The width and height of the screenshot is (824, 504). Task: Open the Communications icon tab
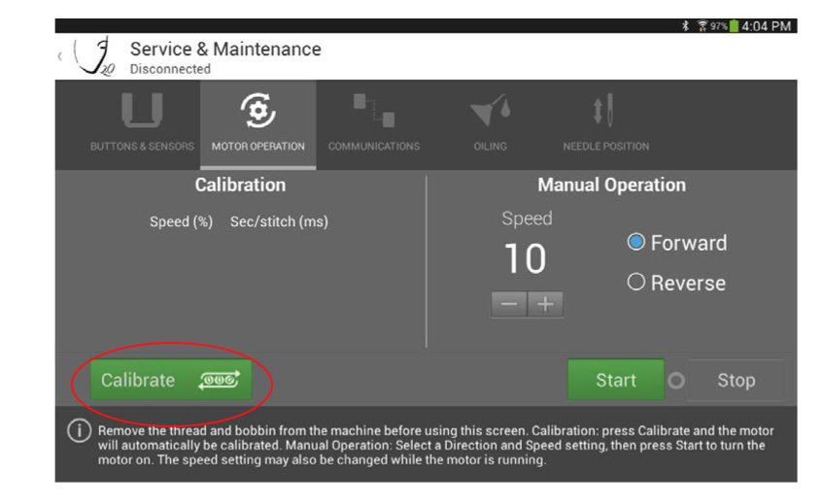pos(374,112)
